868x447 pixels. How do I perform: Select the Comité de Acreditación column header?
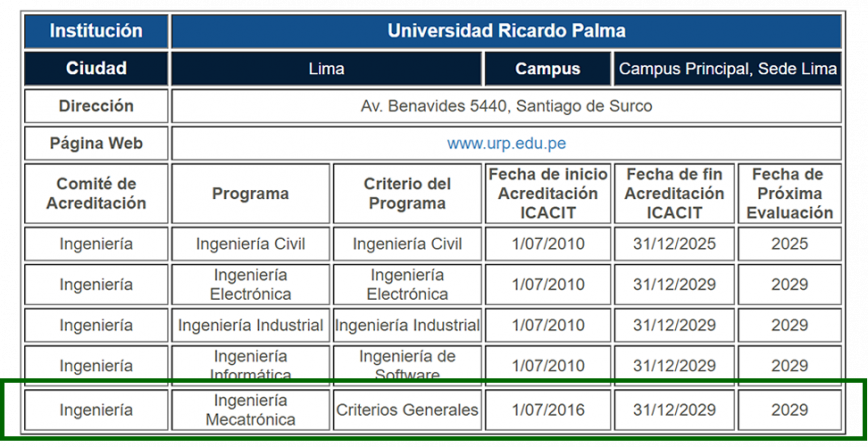96,193
